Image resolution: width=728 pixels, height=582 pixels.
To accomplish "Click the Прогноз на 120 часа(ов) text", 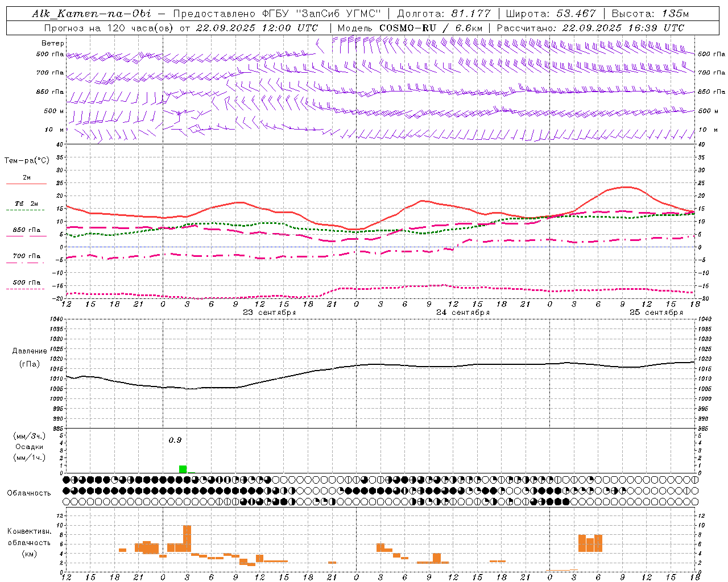I will (110, 28).
